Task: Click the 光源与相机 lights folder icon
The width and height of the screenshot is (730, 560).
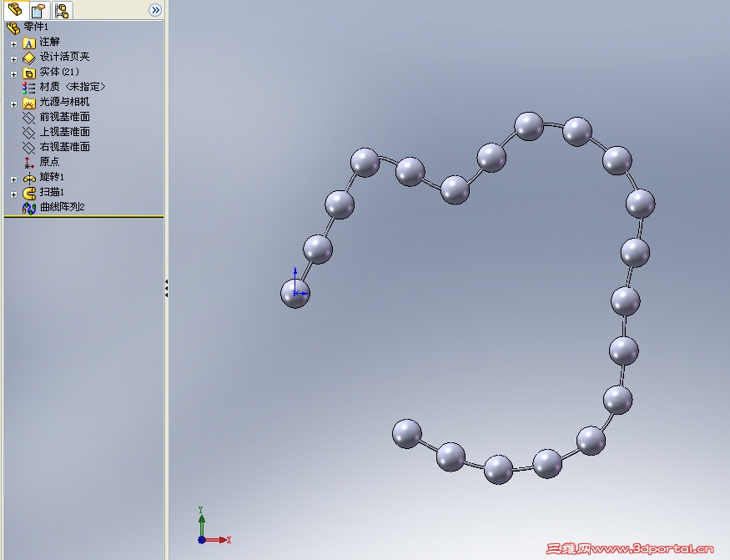Action: [29, 103]
